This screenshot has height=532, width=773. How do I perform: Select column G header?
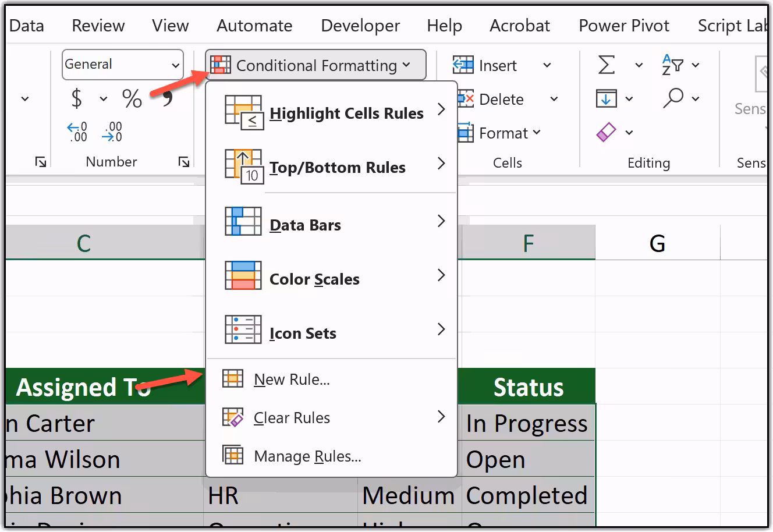point(657,243)
